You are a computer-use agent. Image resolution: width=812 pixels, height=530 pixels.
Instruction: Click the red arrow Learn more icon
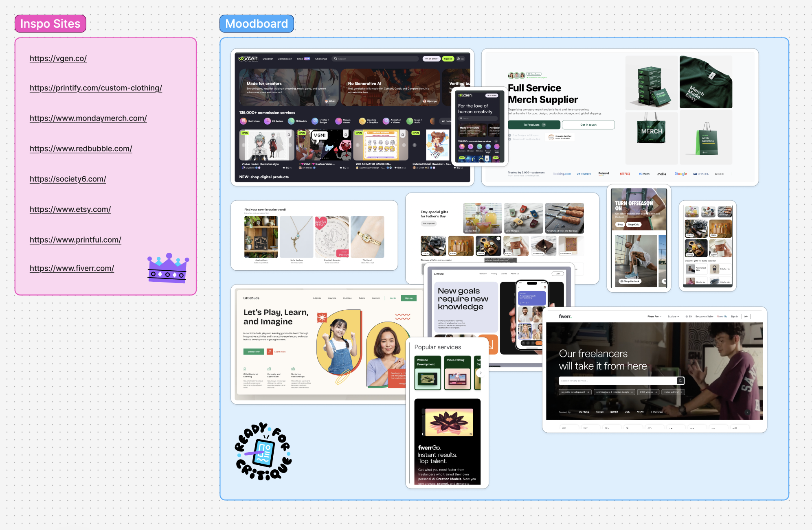coord(270,352)
